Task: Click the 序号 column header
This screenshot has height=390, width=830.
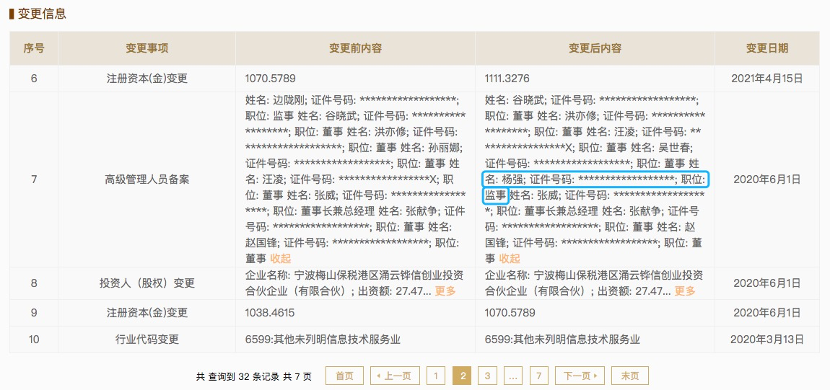Action: (x=34, y=48)
